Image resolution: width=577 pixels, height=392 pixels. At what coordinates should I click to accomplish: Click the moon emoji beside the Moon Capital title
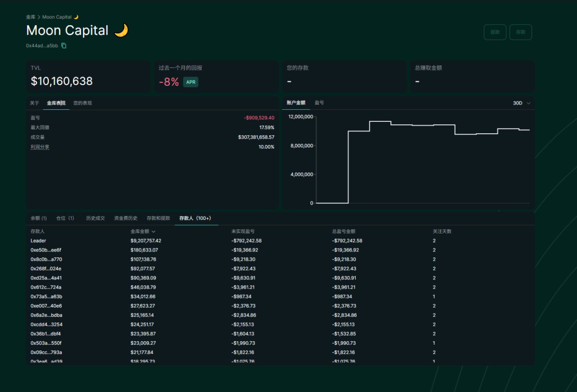click(x=121, y=30)
